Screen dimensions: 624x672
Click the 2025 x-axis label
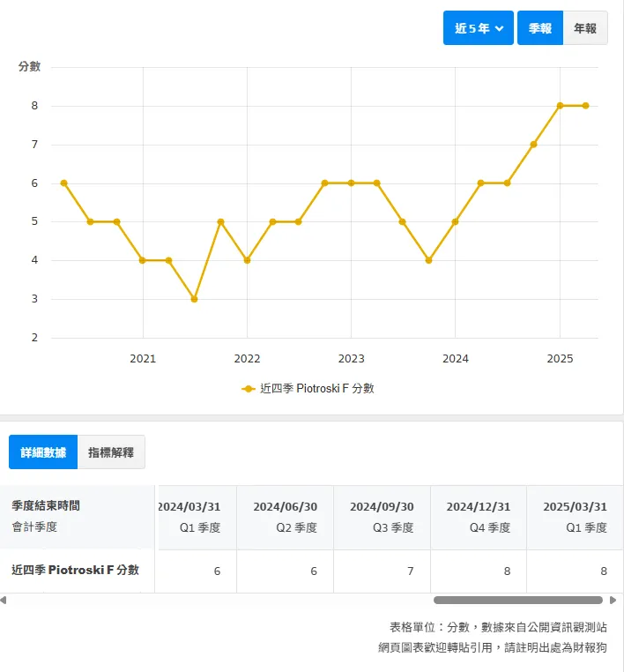pos(560,358)
